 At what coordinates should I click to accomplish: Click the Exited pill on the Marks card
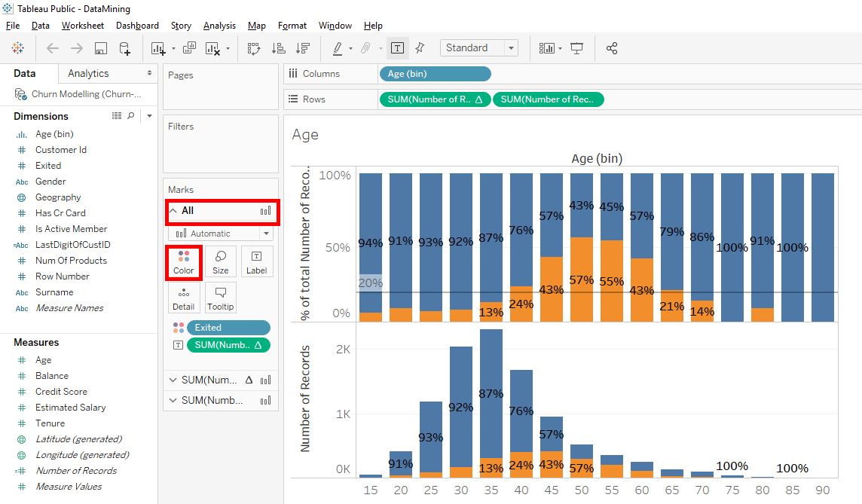click(228, 327)
